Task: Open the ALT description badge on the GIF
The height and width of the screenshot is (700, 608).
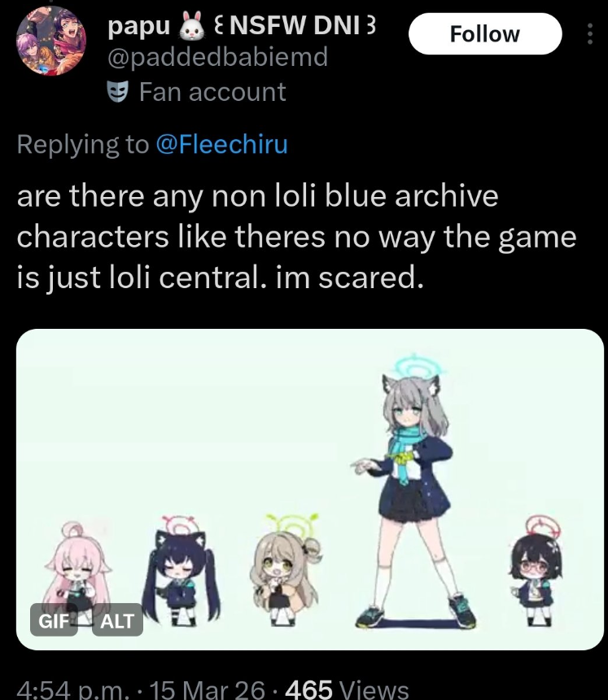Action: coord(117,620)
